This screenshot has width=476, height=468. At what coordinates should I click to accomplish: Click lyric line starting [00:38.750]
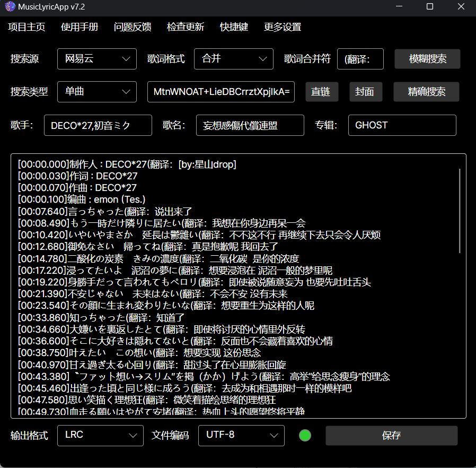139,353
